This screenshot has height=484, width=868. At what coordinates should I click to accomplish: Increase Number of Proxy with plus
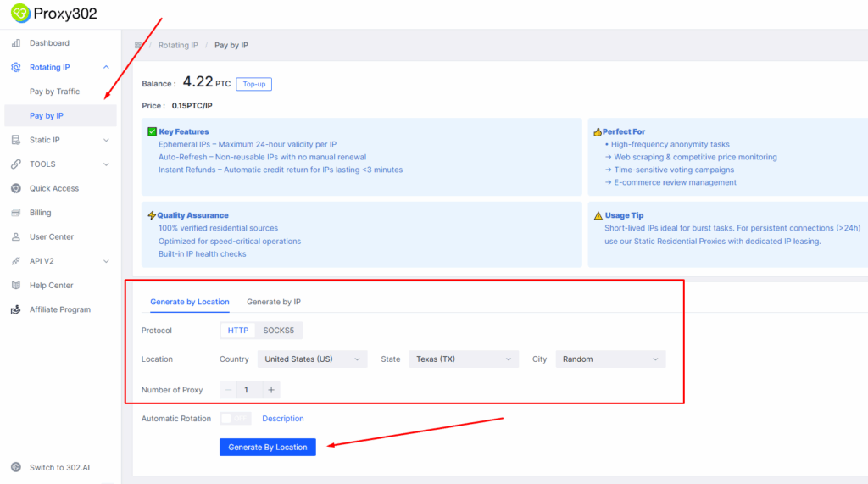tap(271, 390)
